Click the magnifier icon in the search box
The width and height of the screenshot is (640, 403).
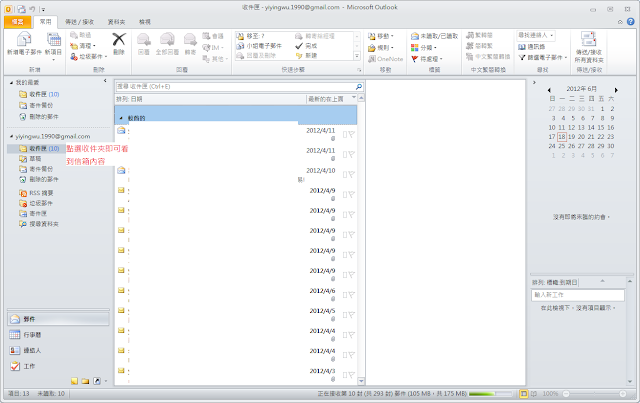pos(358,87)
